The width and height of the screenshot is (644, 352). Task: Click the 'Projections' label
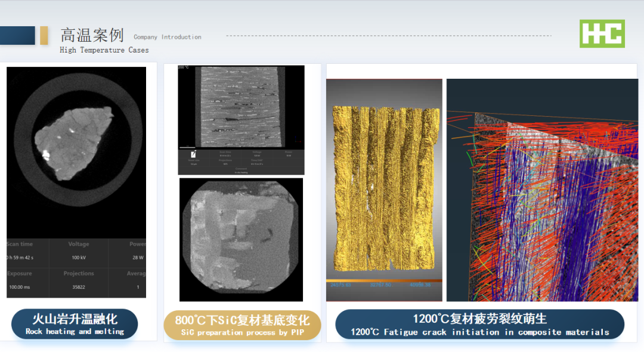click(x=79, y=274)
